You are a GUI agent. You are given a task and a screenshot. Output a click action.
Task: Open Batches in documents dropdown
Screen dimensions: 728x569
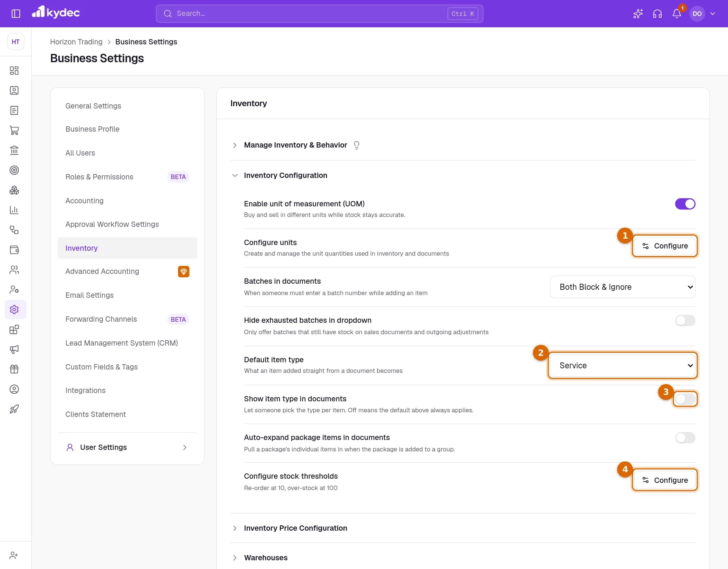point(623,287)
